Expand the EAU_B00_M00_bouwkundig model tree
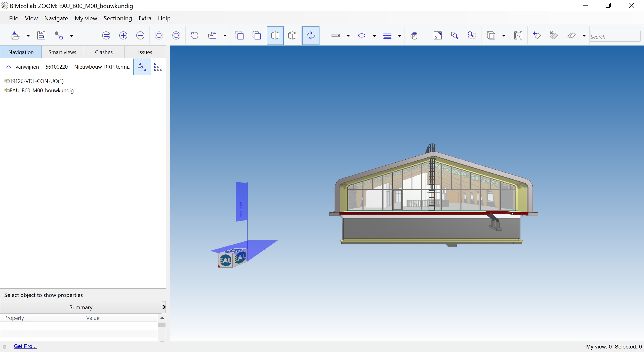Screen dimensions: 644x352 (4, 90)
